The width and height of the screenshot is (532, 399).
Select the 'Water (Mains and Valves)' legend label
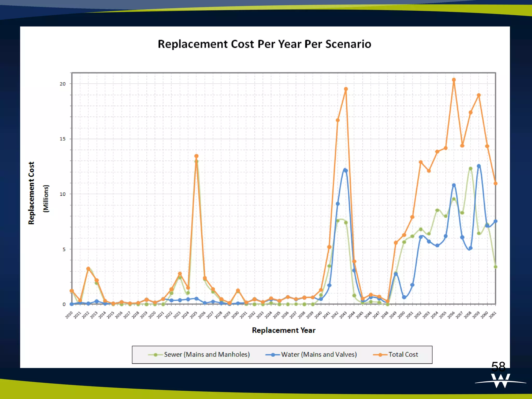tap(319, 355)
